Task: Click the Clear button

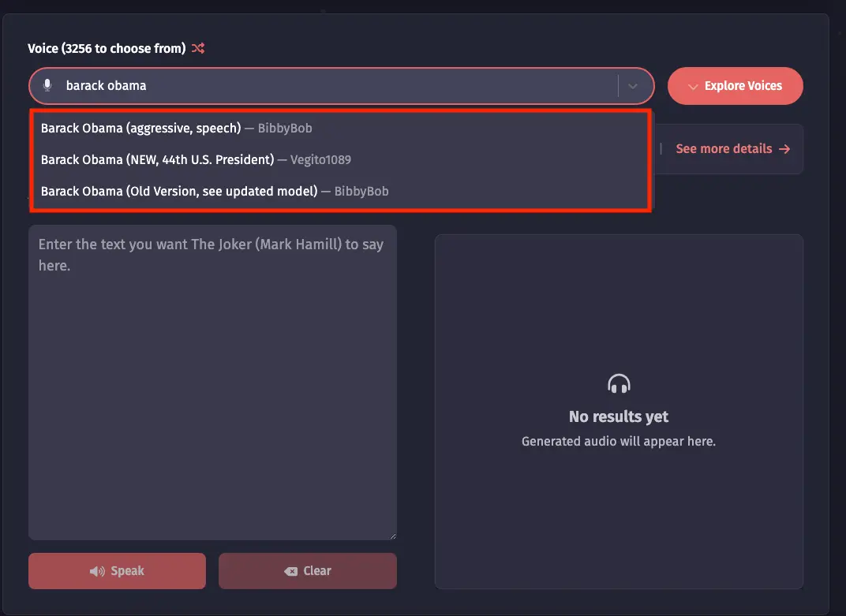Action: [308, 571]
